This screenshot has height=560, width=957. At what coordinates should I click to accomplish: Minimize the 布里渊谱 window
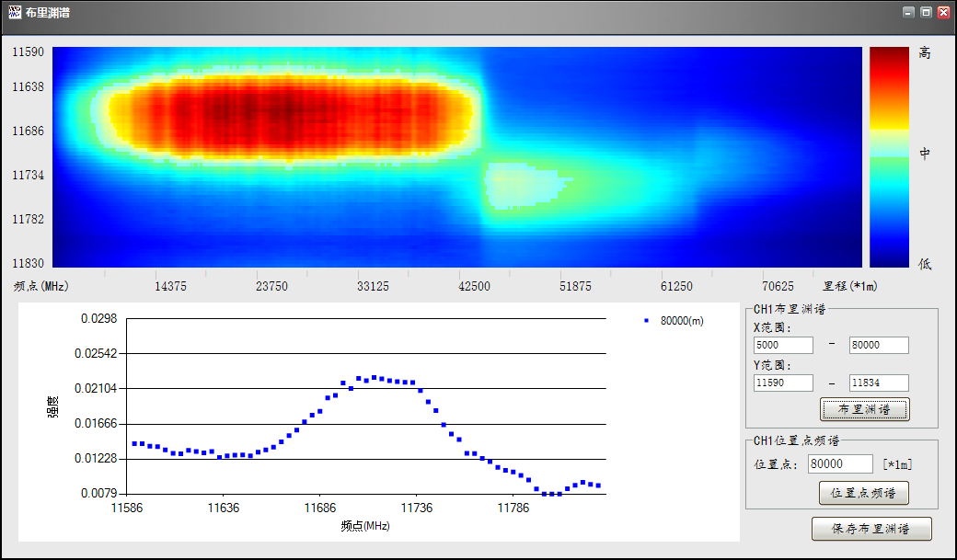[908, 13]
